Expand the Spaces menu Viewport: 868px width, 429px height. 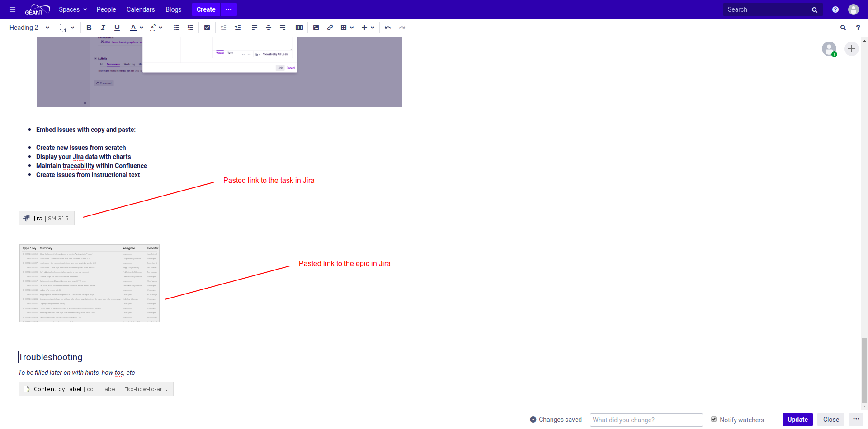73,9
